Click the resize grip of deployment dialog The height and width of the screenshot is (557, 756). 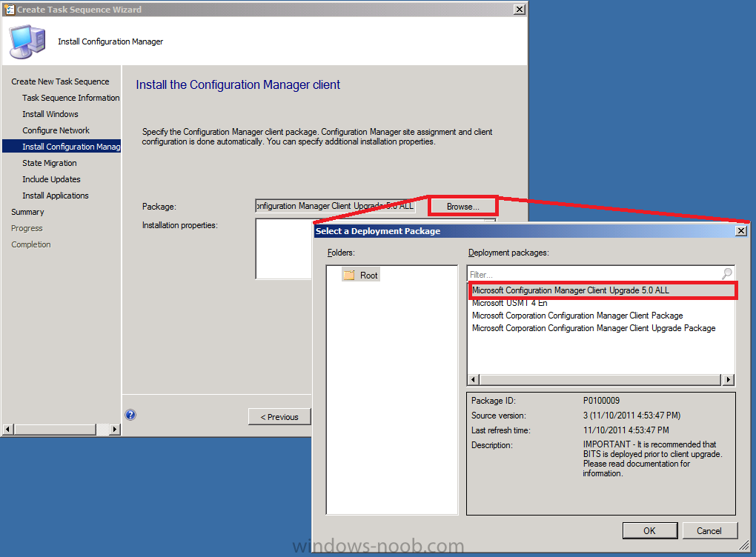tap(744, 545)
